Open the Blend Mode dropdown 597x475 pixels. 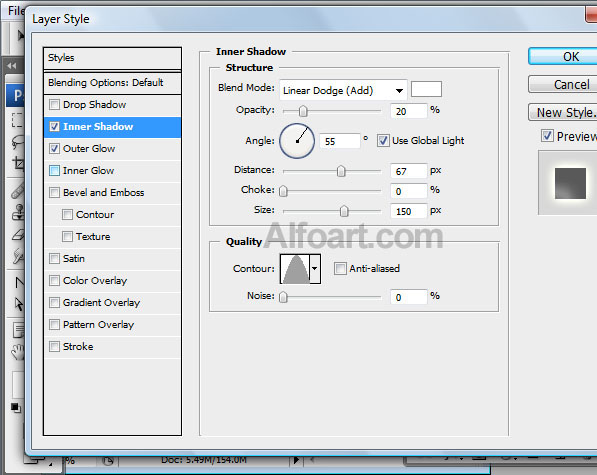click(343, 90)
